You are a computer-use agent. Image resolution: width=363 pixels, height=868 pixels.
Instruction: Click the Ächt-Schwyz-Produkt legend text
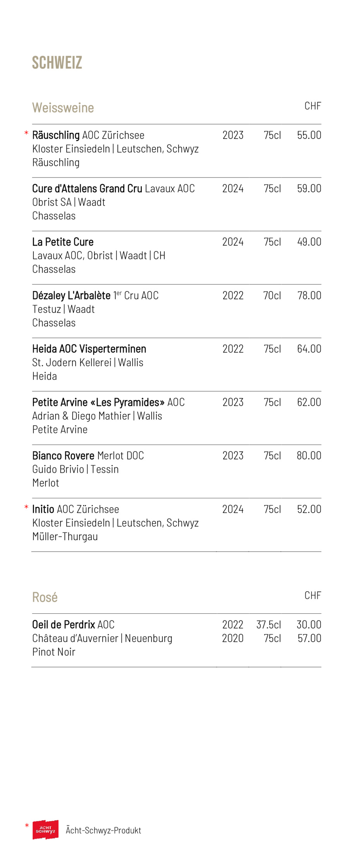click(x=103, y=830)
